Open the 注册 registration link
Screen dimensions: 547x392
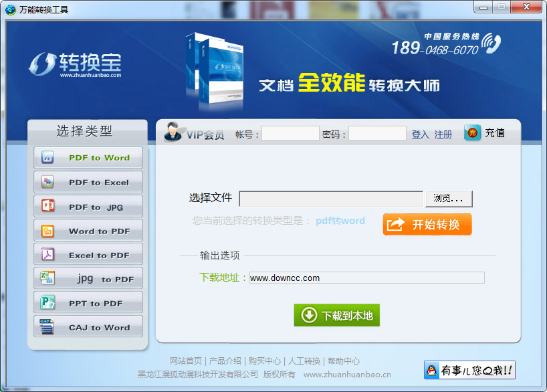443,134
